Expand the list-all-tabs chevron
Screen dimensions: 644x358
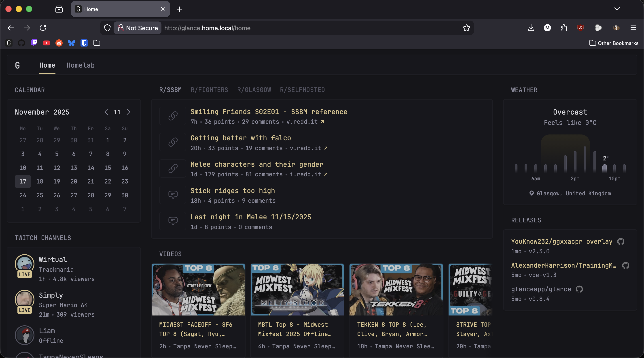tap(617, 9)
